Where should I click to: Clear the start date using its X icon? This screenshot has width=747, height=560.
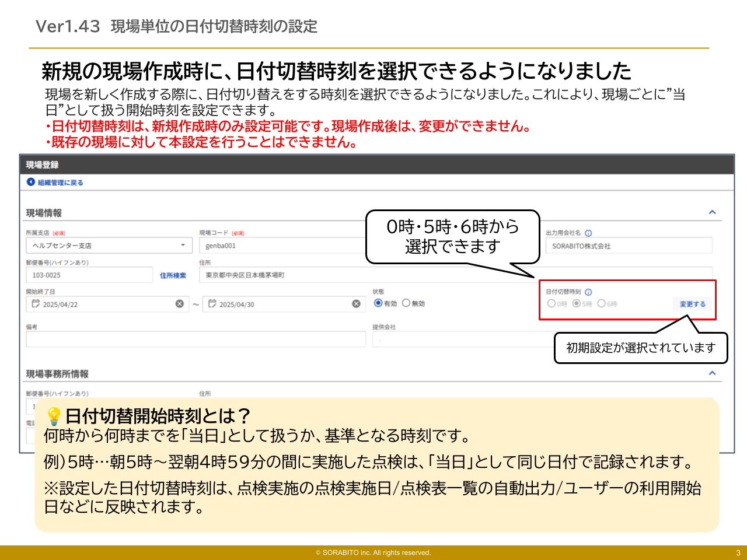[x=180, y=303]
